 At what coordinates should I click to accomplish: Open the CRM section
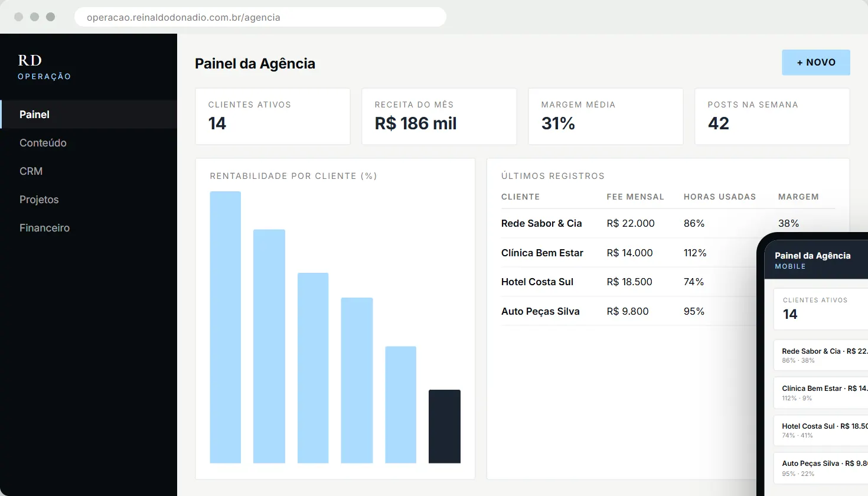(x=89, y=171)
